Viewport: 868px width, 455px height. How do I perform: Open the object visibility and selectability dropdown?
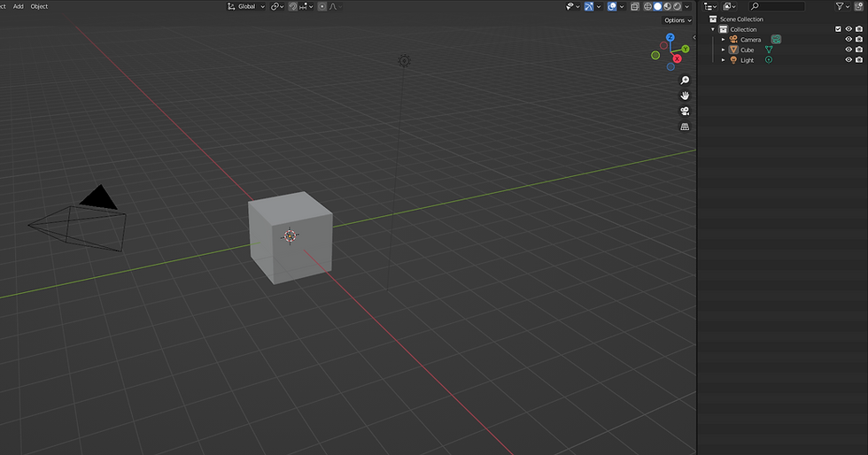pyautogui.click(x=572, y=7)
